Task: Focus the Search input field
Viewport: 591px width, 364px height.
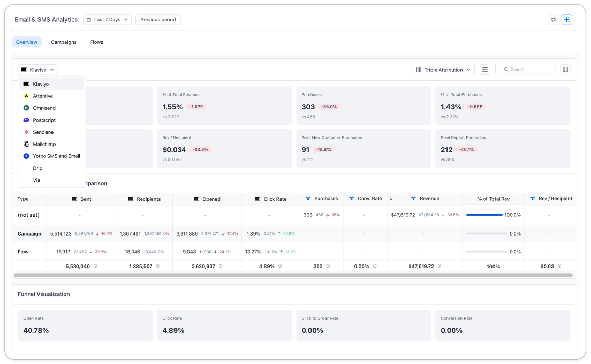Action: pyautogui.click(x=528, y=70)
